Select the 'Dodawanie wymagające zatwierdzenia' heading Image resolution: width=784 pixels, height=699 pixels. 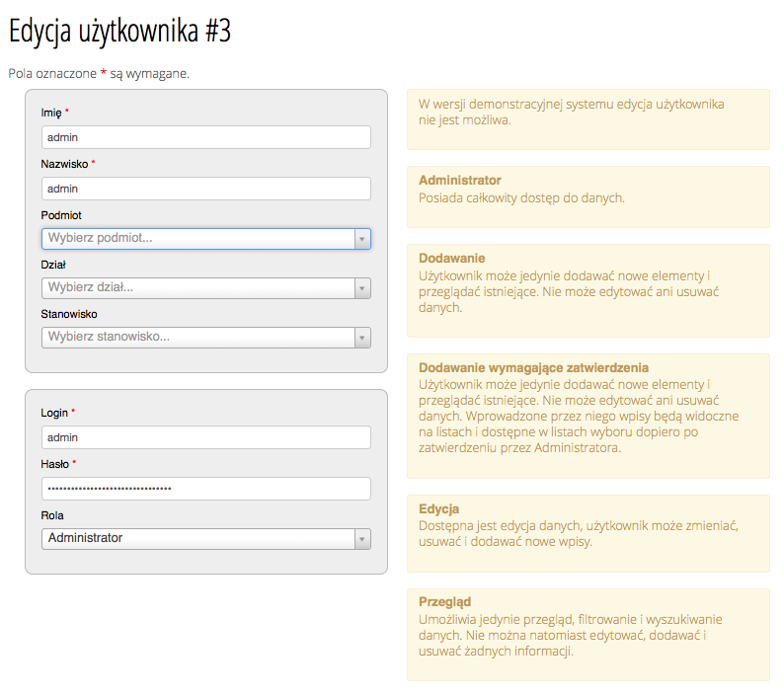(x=533, y=367)
